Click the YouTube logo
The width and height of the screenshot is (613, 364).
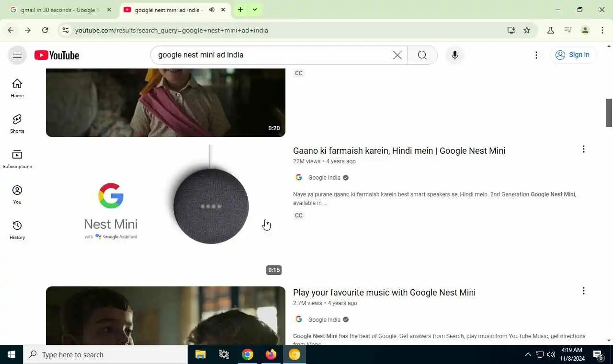click(57, 56)
